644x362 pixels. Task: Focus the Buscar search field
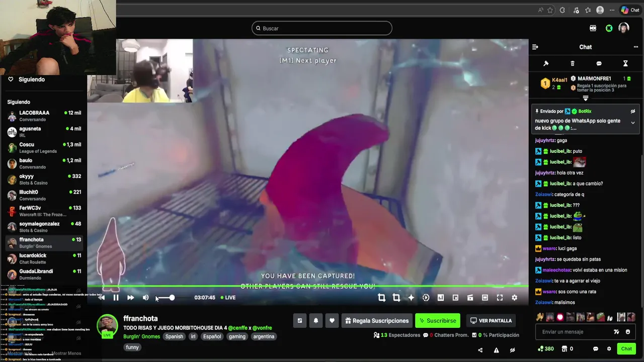[x=322, y=28]
